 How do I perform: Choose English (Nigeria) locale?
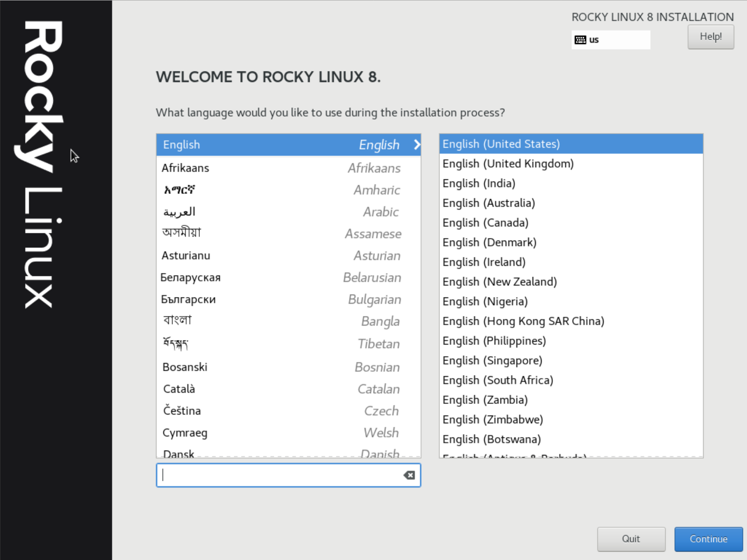click(571, 301)
